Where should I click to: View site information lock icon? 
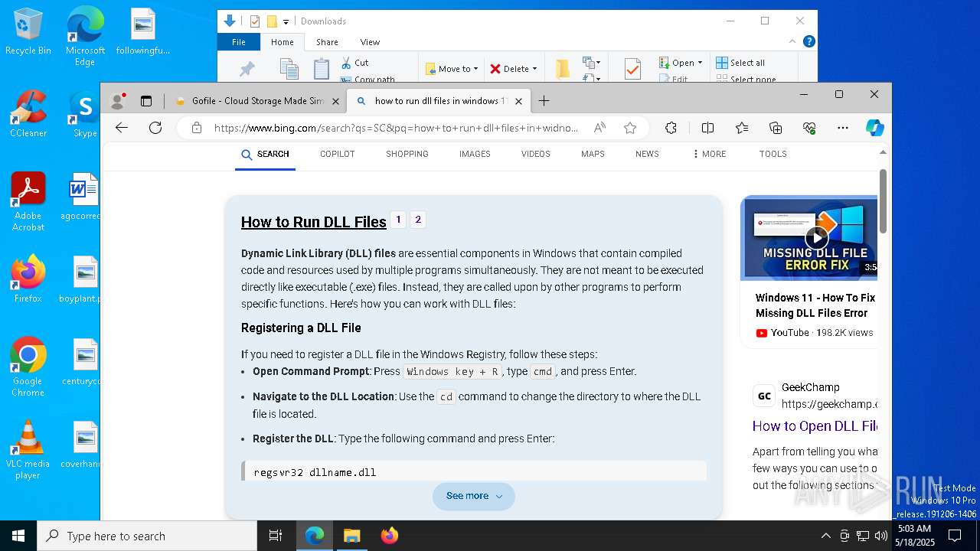[x=197, y=128]
